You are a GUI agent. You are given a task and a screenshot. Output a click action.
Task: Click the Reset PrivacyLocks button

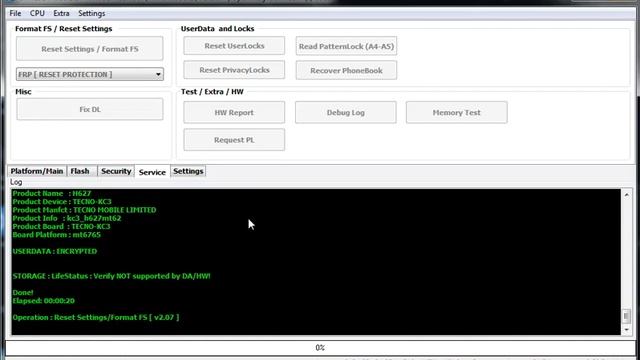click(234, 70)
